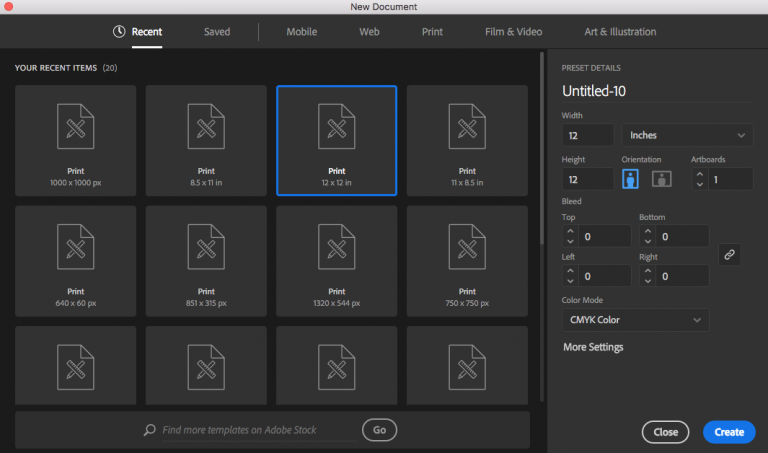Click the Height input field
The width and height of the screenshot is (768, 453).
point(588,179)
